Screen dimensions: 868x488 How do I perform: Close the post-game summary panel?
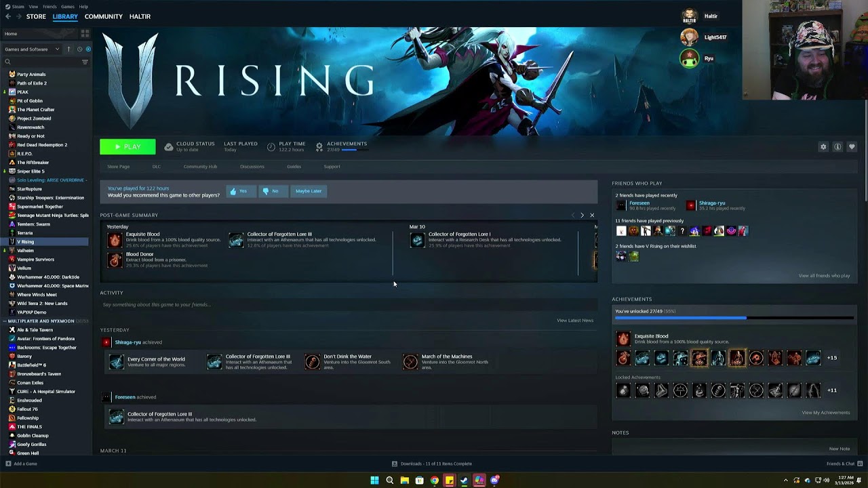click(592, 215)
